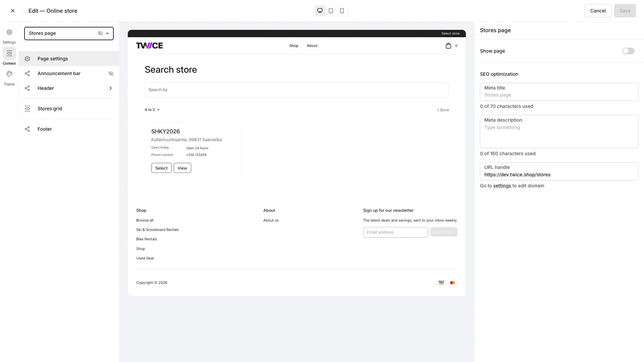Click the Stores grid section icon
Image resolution: width=644 pixels, height=362 pixels.
tap(28, 109)
